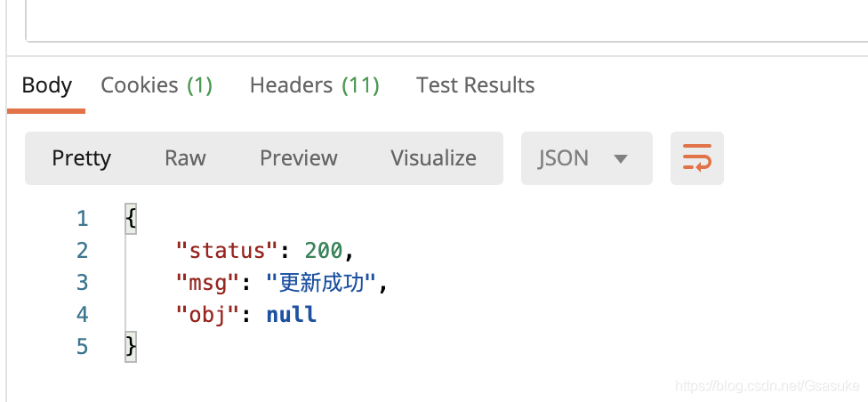Click line number 5 in the gutter
The height and width of the screenshot is (402, 868).
point(83,347)
